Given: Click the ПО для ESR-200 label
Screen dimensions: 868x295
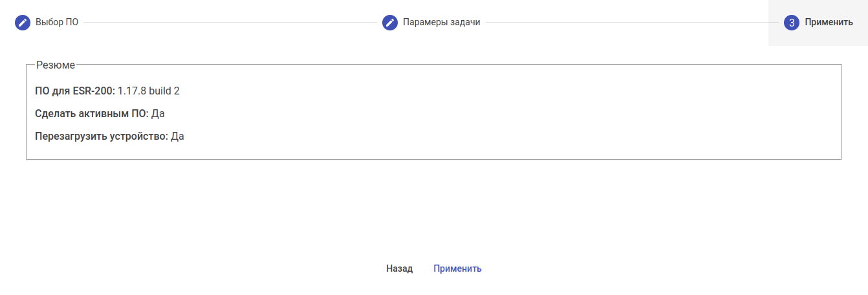Looking at the screenshot, I should [74, 91].
